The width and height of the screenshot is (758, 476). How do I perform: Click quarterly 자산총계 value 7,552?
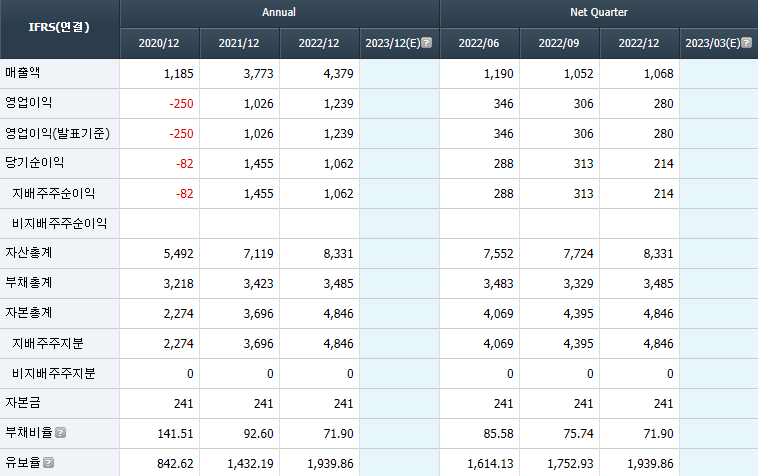pos(498,253)
